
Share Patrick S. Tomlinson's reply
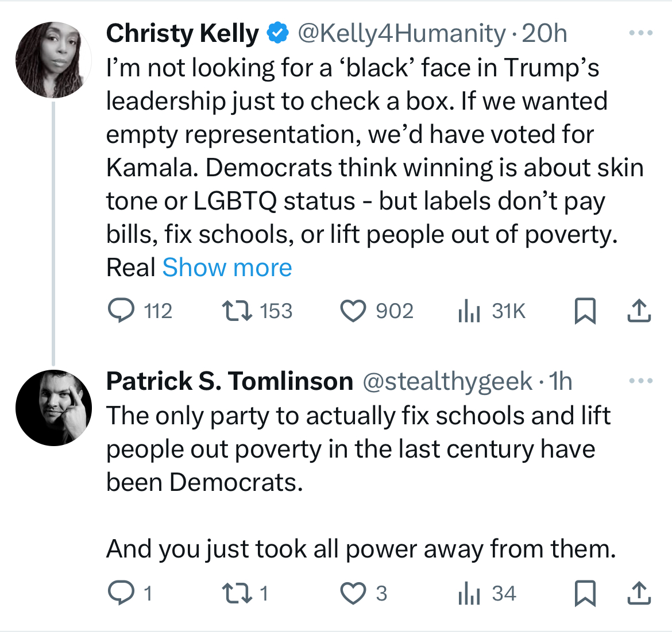[639, 593]
